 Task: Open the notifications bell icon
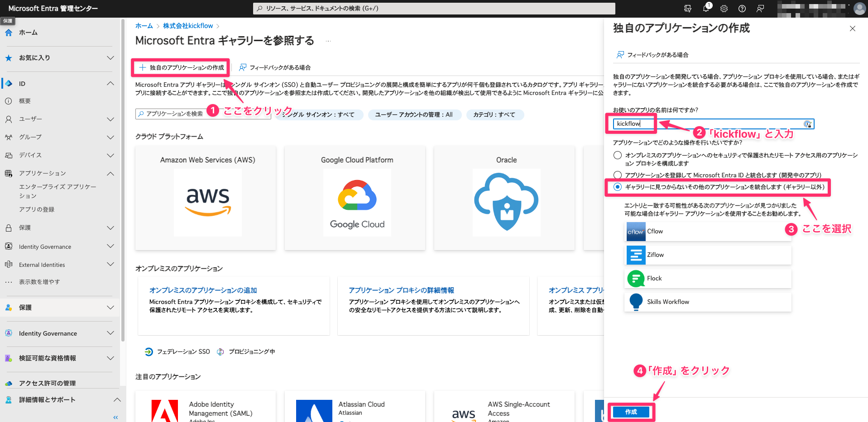click(x=706, y=8)
